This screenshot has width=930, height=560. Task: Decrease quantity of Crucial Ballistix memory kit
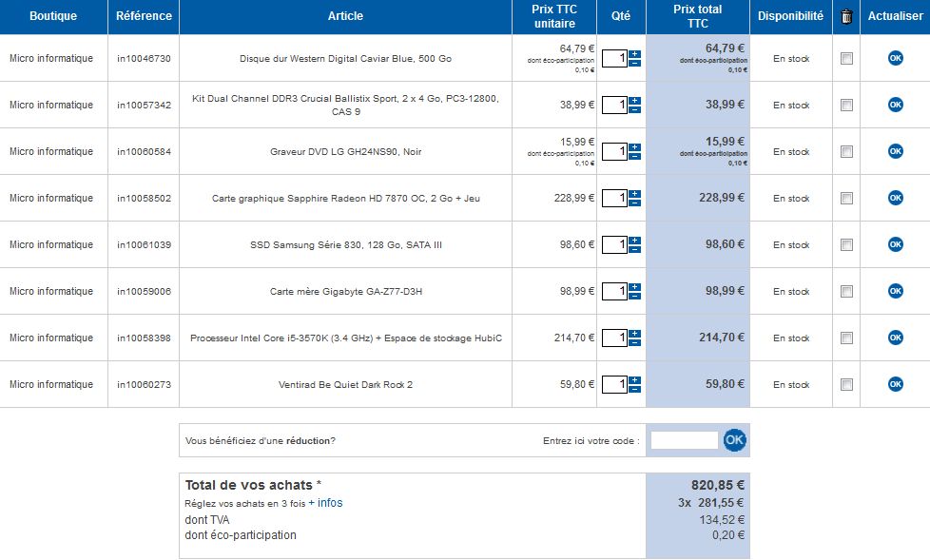click(634, 109)
